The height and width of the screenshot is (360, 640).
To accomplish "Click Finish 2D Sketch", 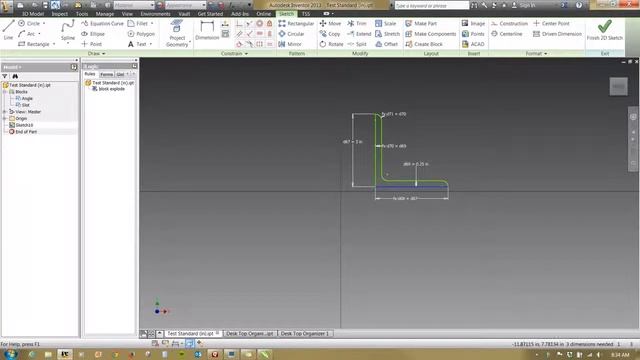I will click(x=604, y=30).
